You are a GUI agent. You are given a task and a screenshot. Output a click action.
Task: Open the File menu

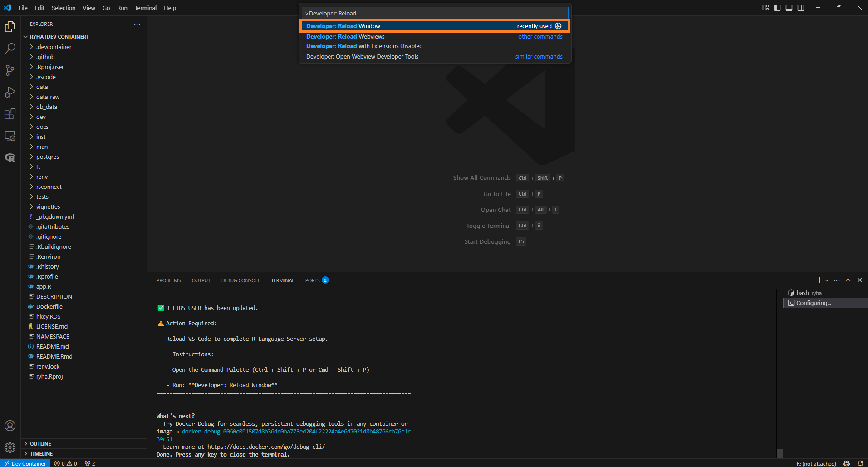tap(23, 8)
